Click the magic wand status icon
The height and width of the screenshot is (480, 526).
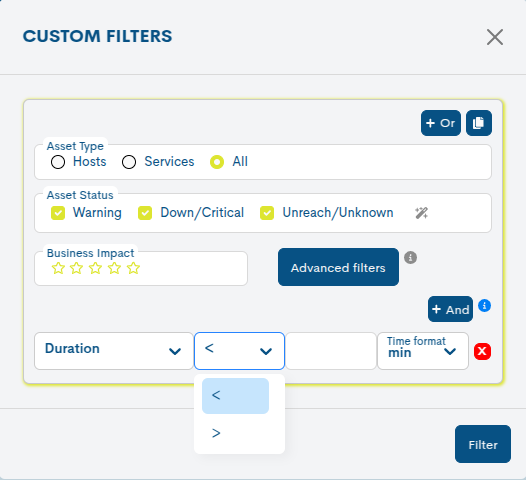tap(421, 213)
